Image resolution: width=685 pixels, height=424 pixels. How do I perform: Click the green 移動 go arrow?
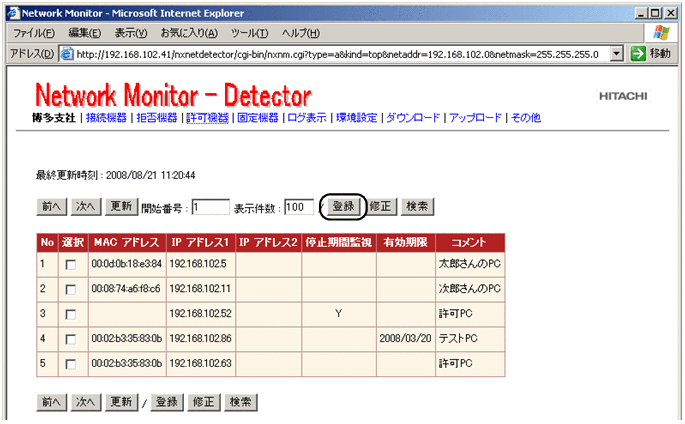point(638,54)
